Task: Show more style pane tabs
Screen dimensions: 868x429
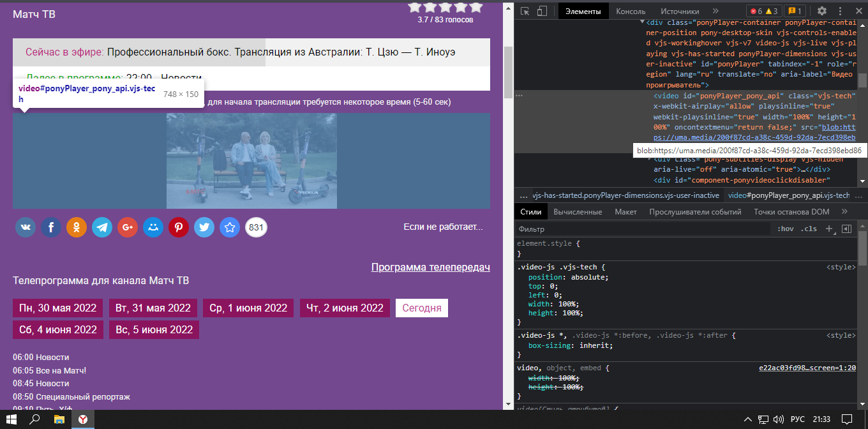Action: (x=844, y=211)
